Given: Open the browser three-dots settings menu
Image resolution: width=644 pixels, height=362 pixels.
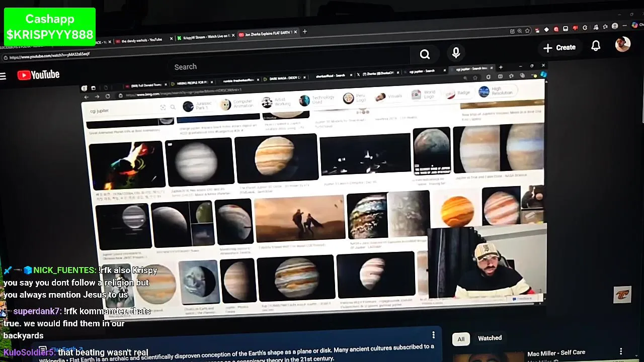Looking at the screenshot, I should (x=624, y=26).
